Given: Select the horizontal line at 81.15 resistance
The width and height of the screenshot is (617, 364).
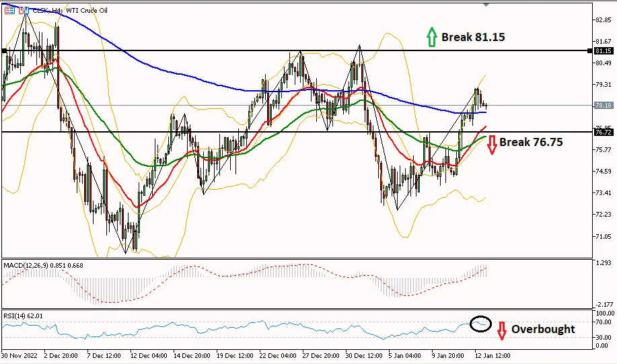Looking at the screenshot, I should tap(297, 50).
